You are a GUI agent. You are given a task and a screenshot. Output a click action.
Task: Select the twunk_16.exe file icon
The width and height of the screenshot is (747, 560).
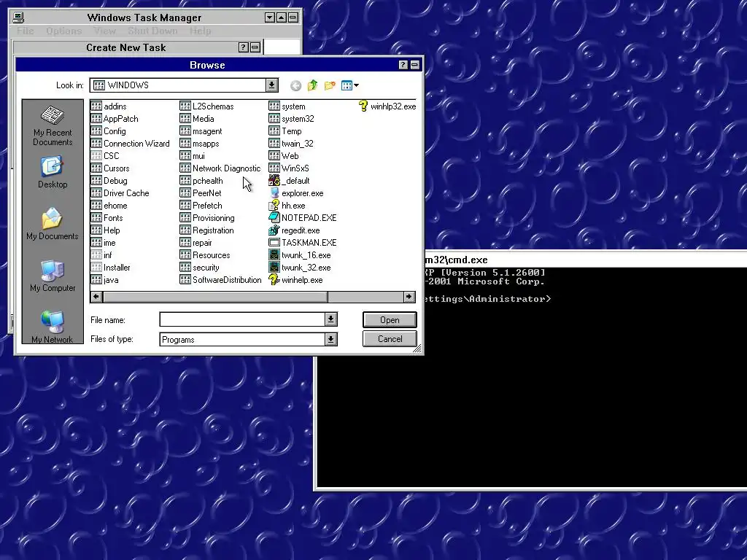[274, 254]
